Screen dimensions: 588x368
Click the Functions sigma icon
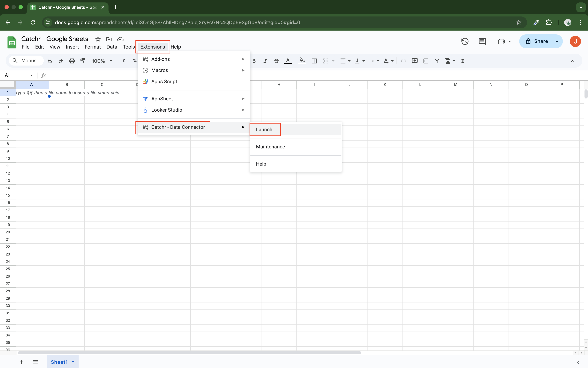pyautogui.click(x=463, y=61)
